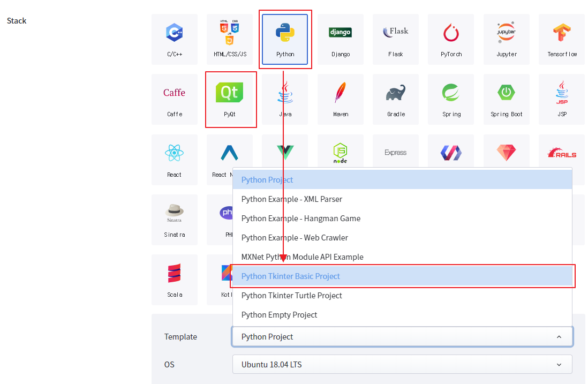
Task: Select the Vue logo tile
Action: pos(285,150)
